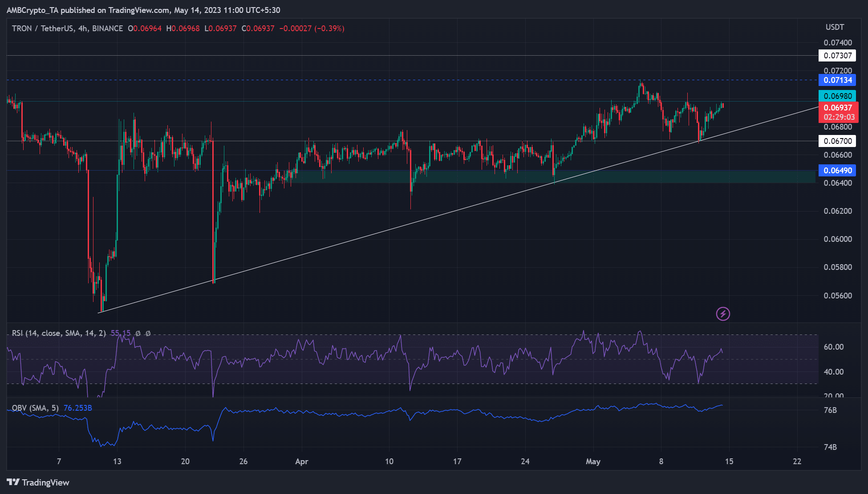The height and width of the screenshot is (494, 868).
Task: Click the 0.06700 price level label
Action: click(x=837, y=141)
